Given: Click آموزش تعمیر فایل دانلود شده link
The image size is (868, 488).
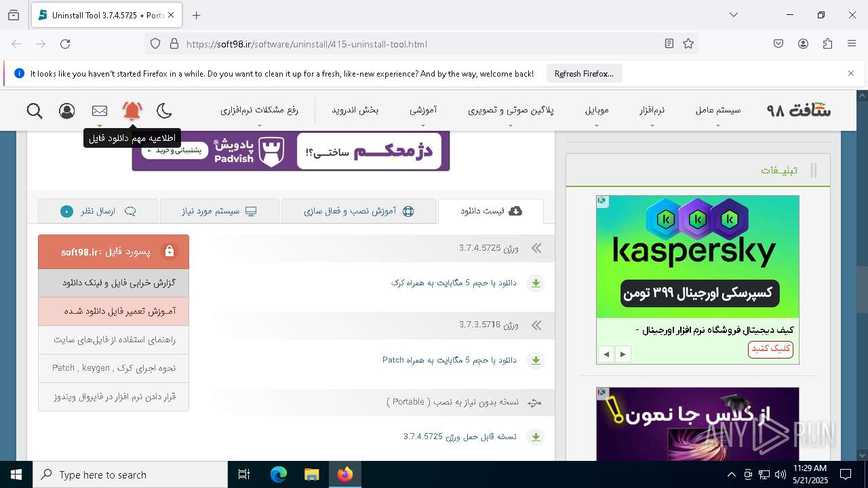Looking at the screenshot, I should pyautogui.click(x=113, y=311).
